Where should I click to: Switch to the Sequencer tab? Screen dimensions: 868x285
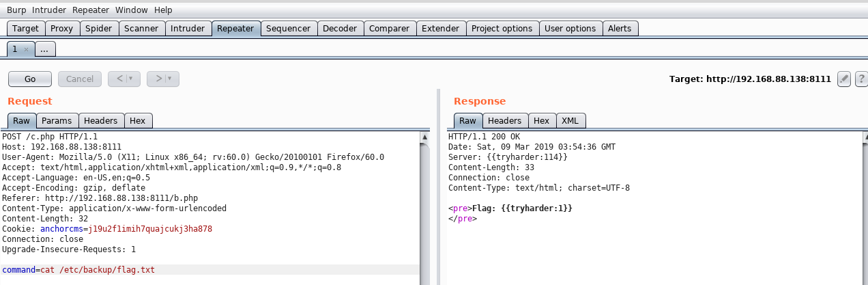[289, 29]
